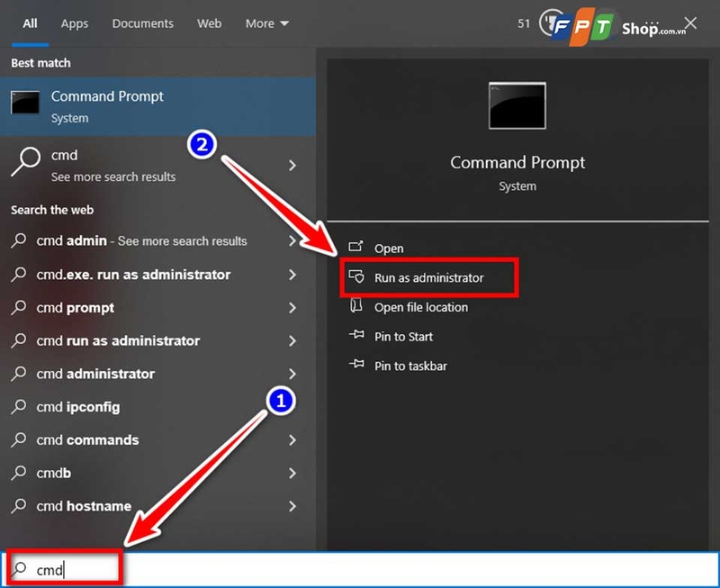This screenshot has height=588, width=720.
Task: Expand the cmd hostname suggestion chevron
Action: [292, 506]
